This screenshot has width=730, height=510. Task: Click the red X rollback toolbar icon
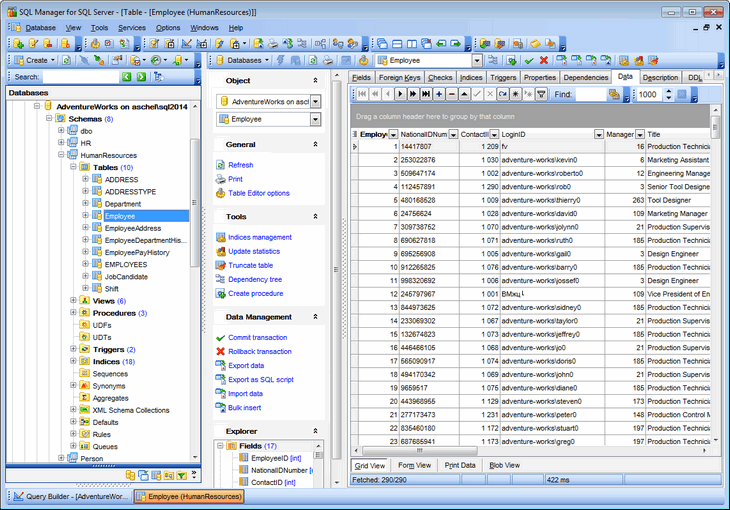tap(544, 60)
